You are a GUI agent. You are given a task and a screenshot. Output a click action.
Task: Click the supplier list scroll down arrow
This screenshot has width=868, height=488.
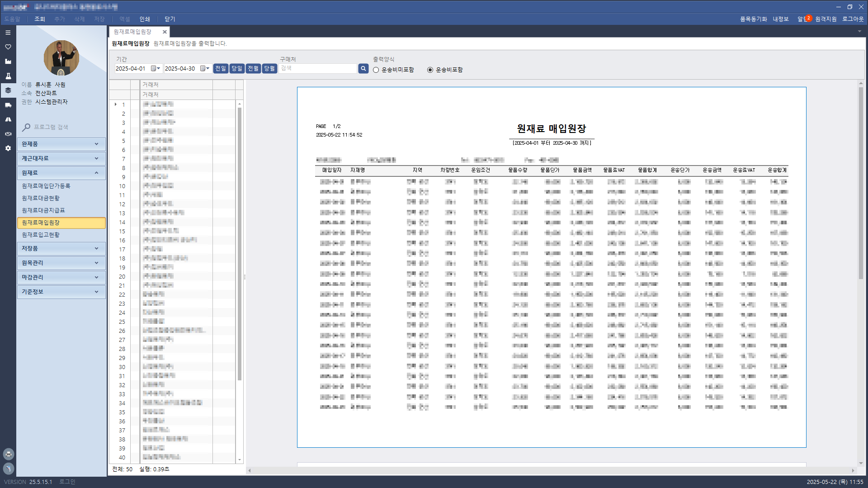coord(240,460)
